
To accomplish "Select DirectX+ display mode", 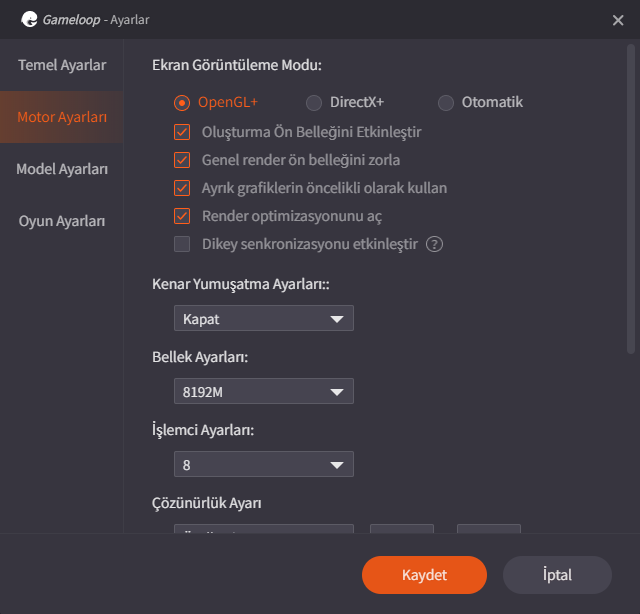I will coord(314,102).
